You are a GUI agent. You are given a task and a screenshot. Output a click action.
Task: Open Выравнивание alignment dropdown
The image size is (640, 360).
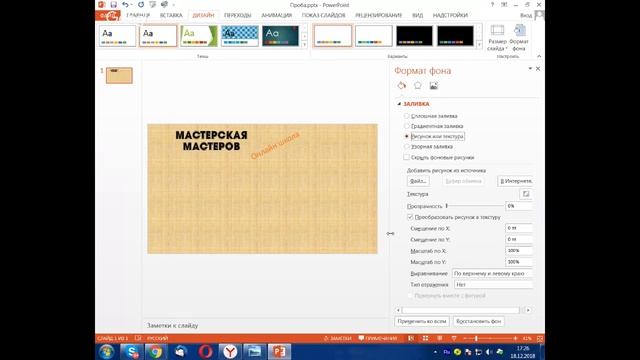click(493, 273)
